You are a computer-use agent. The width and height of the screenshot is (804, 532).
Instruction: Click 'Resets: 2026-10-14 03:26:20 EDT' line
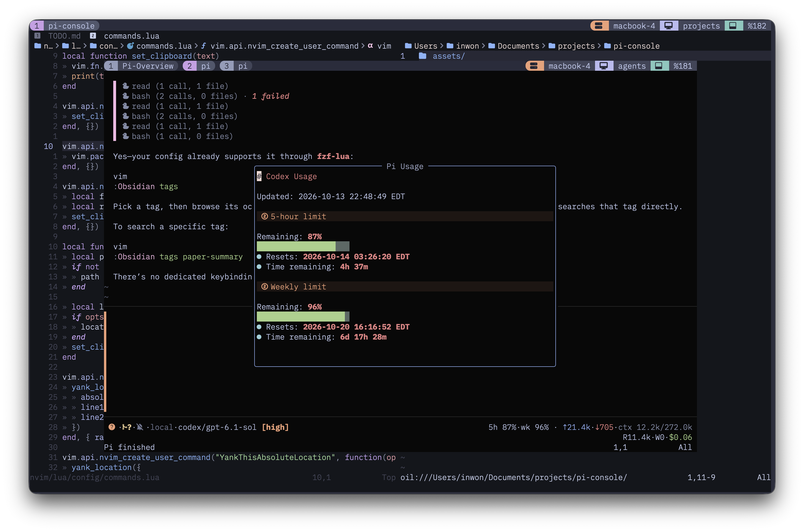338,256
